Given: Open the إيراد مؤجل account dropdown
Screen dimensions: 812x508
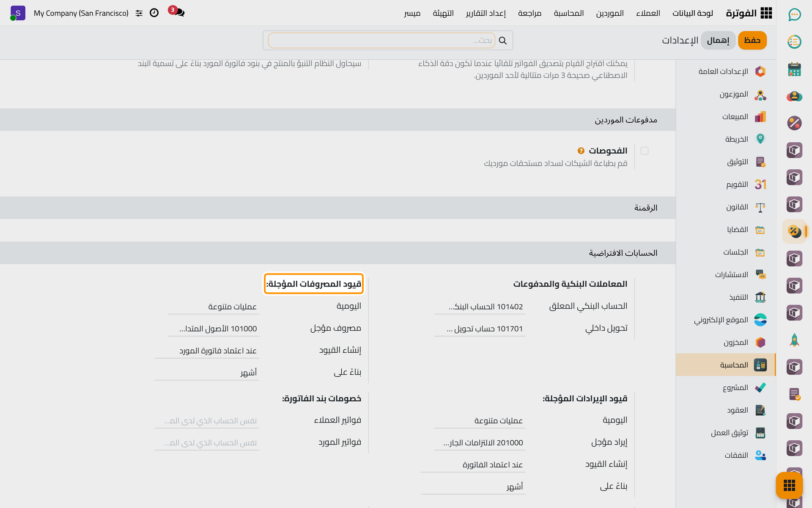Looking at the screenshot, I should 480,442.
